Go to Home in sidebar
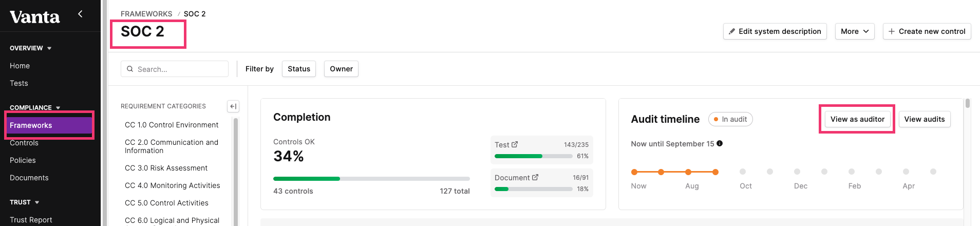Screen dimensions: 980x226 click(20, 66)
